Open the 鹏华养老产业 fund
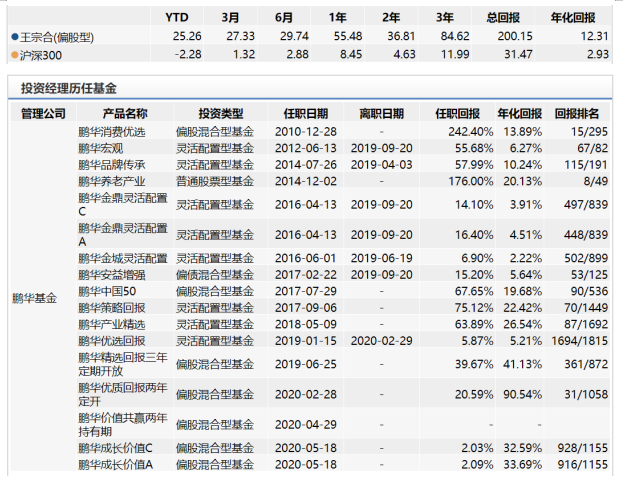This screenshot has height=486, width=623. tap(112, 182)
